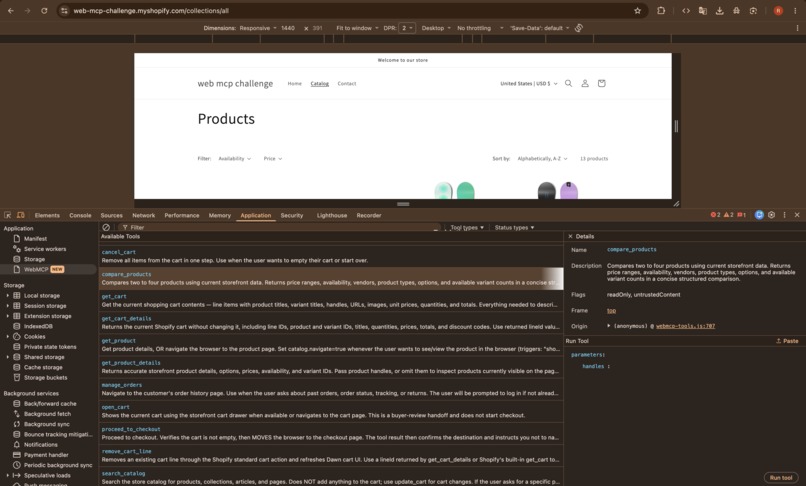This screenshot has width=806, height=486.
Task: Click the Contact link in store navigation
Action: (346, 83)
